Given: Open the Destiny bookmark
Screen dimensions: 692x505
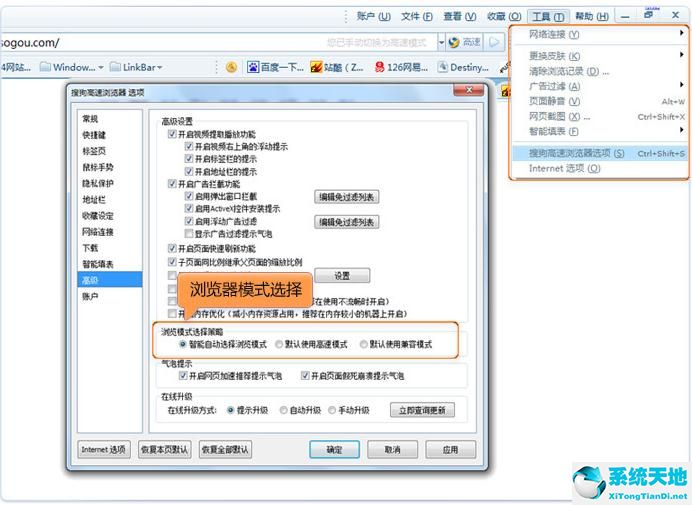Looking at the screenshot, I should click(x=463, y=67).
